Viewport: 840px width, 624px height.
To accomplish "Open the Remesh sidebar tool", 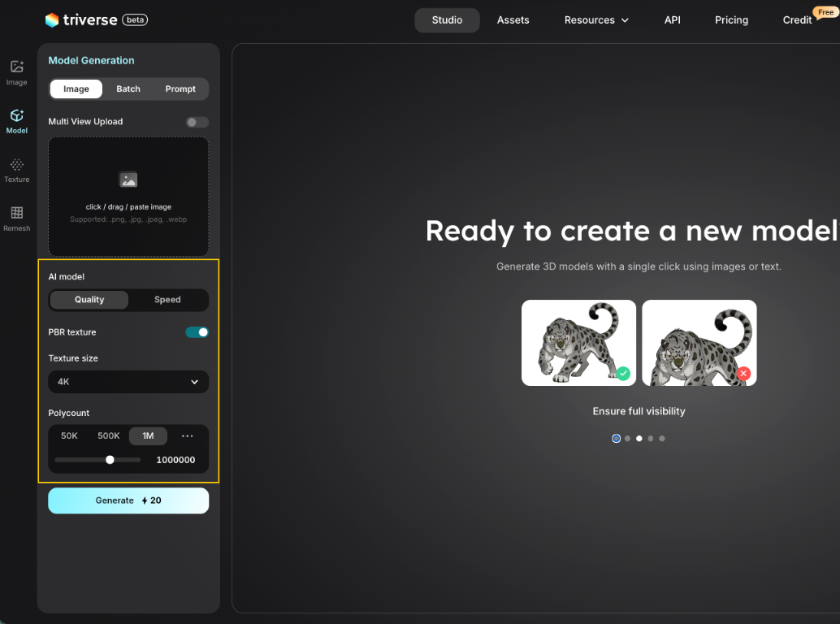I will tap(16, 218).
